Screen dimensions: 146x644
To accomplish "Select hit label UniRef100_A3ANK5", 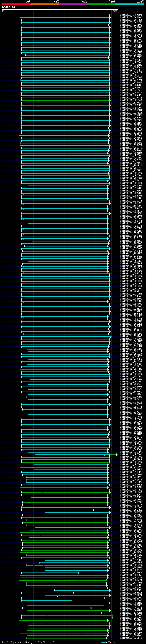I will pyautogui.click(x=131, y=105).
